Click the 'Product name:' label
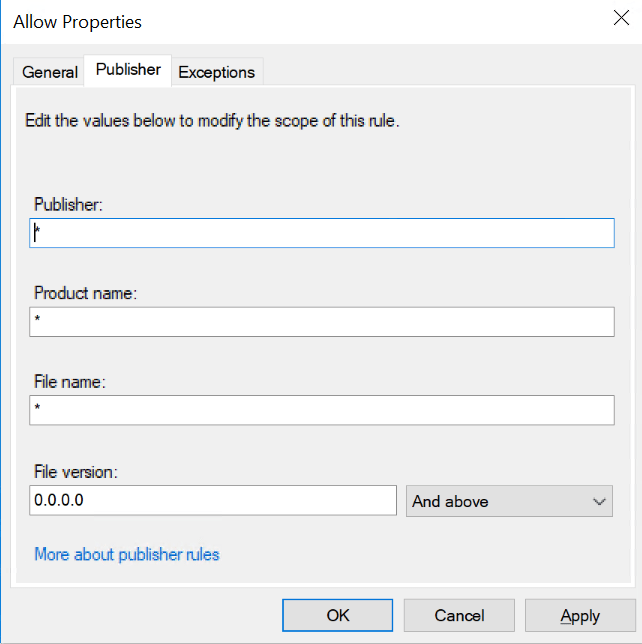The width and height of the screenshot is (642, 644). [85, 294]
